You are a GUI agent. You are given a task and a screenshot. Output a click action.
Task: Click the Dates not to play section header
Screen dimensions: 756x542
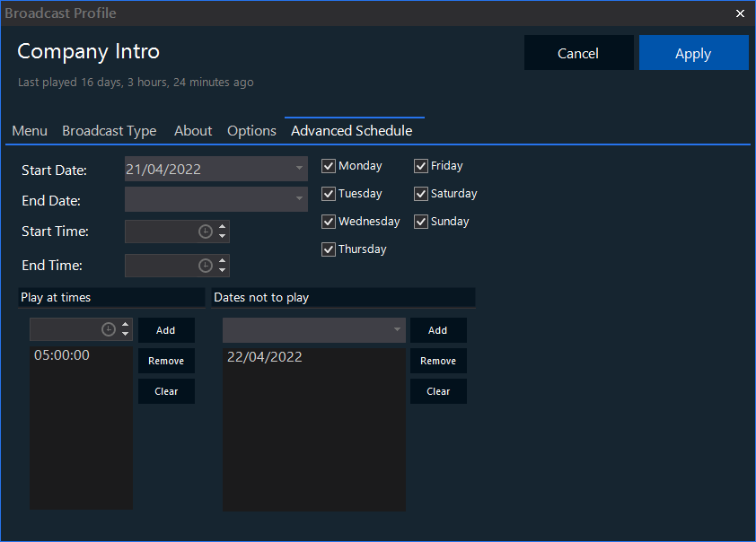click(x=343, y=298)
